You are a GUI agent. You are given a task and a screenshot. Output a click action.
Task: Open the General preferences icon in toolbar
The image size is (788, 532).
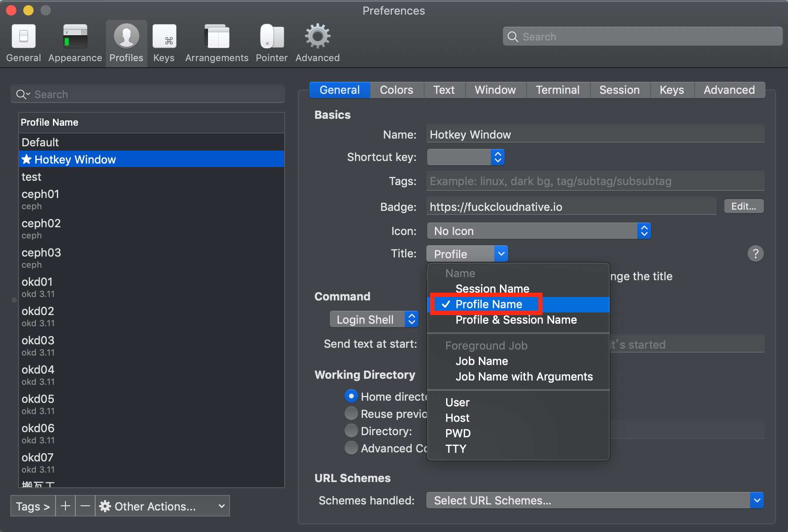[x=24, y=43]
